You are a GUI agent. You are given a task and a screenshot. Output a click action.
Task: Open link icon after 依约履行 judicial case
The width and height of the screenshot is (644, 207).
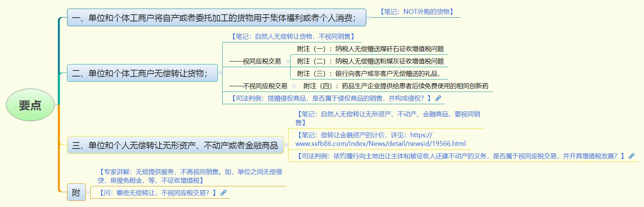coord(632,156)
